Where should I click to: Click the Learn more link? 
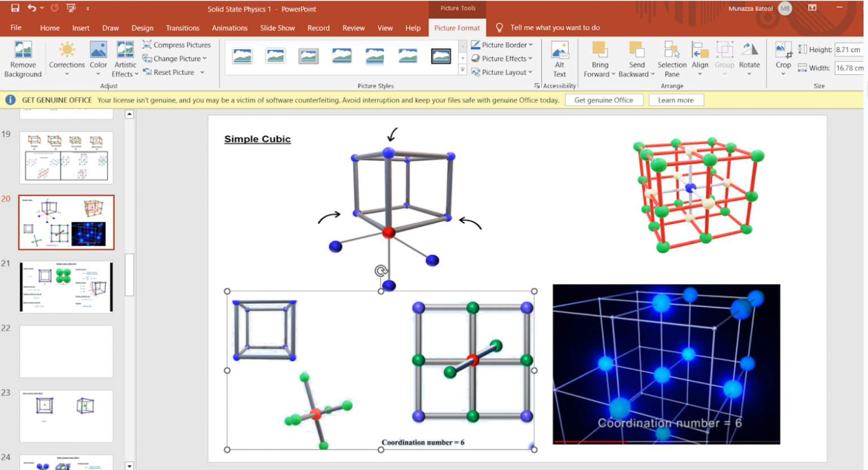coord(676,100)
